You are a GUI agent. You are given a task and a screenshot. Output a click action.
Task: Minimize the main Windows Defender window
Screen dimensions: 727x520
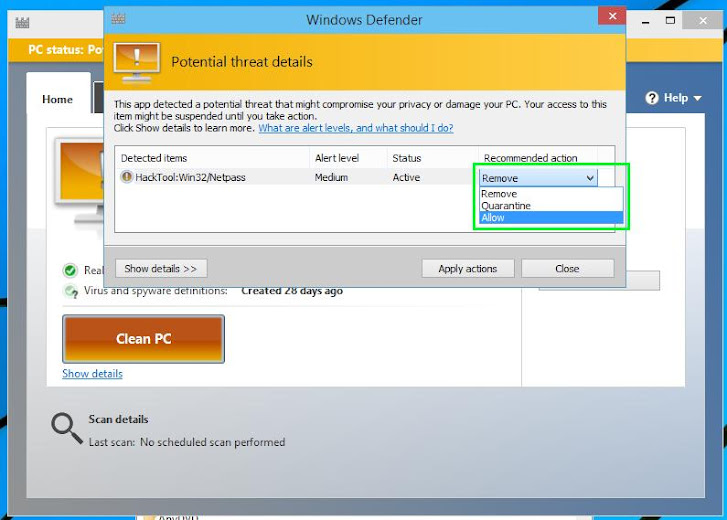[x=645, y=21]
